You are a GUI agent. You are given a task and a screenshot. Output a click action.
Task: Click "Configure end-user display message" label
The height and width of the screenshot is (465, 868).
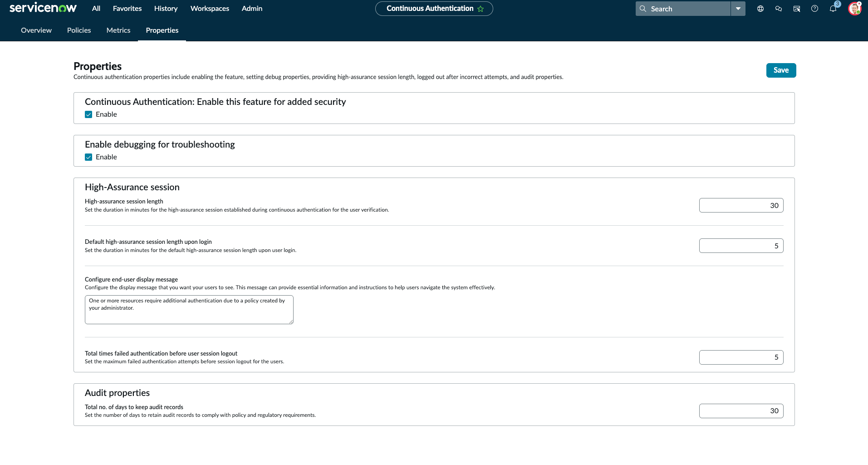point(131,279)
